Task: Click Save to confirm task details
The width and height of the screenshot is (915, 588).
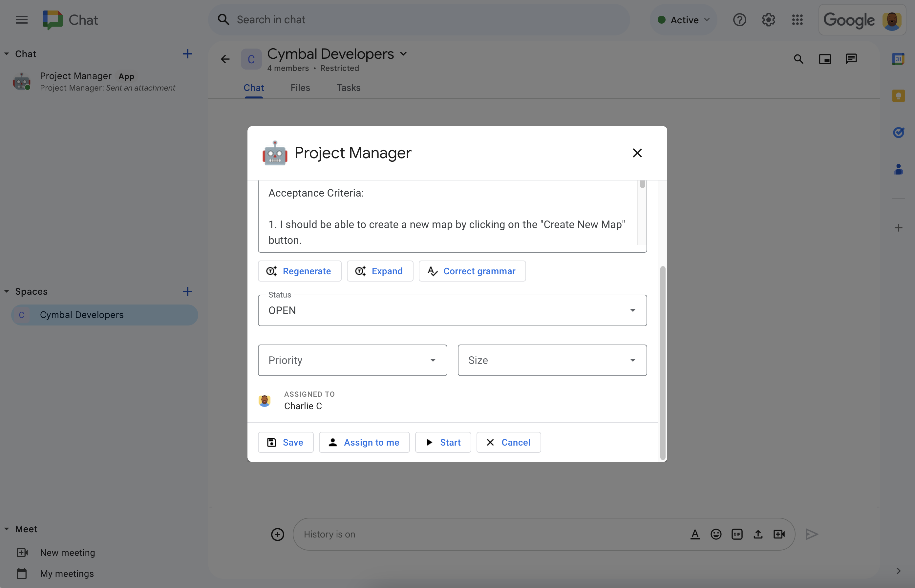Action: coord(286,441)
